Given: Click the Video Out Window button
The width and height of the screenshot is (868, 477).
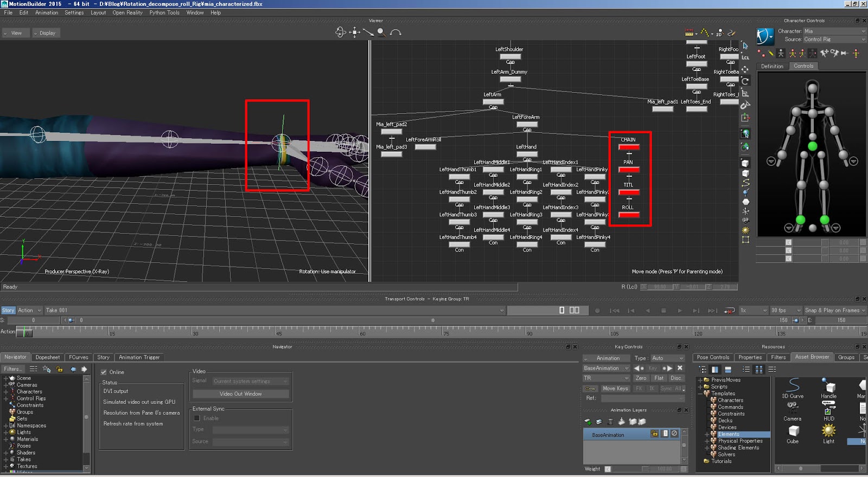Looking at the screenshot, I should (x=241, y=394).
